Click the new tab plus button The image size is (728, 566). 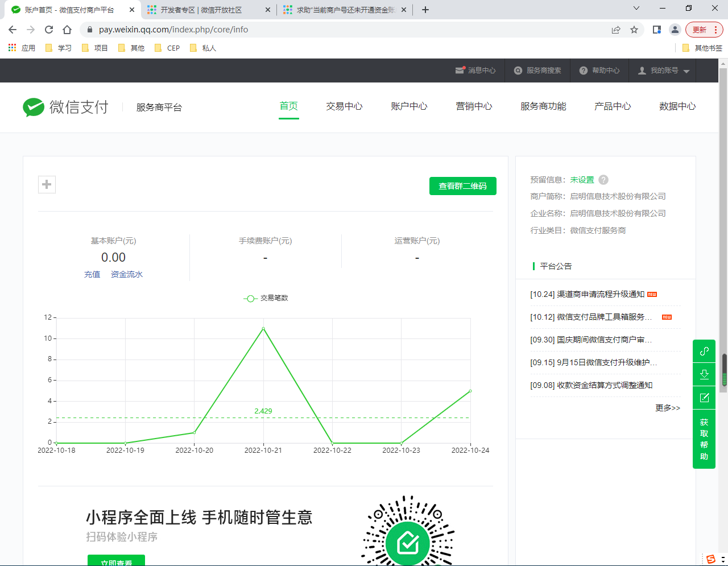click(x=425, y=10)
